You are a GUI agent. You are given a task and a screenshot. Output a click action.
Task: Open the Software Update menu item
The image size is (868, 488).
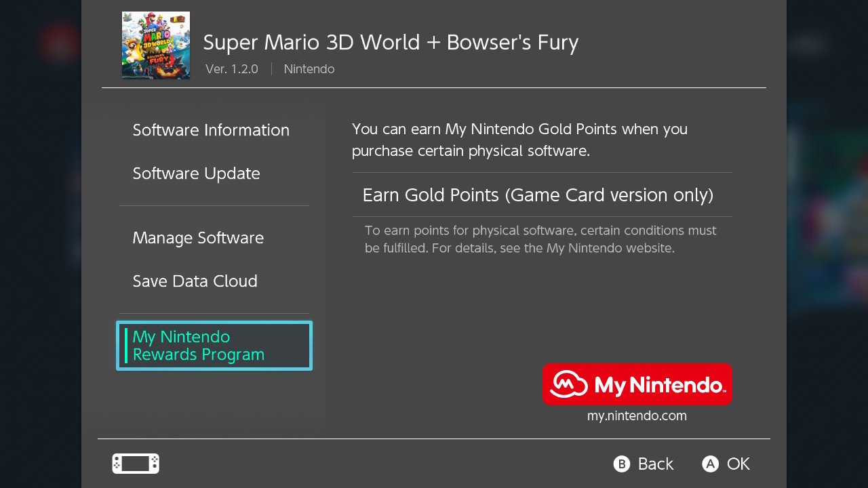pos(197,174)
